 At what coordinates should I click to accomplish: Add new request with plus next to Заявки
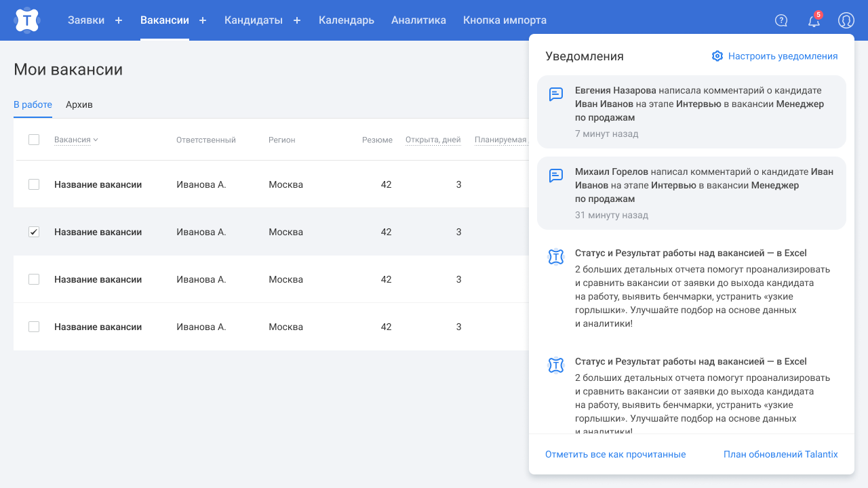(119, 20)
